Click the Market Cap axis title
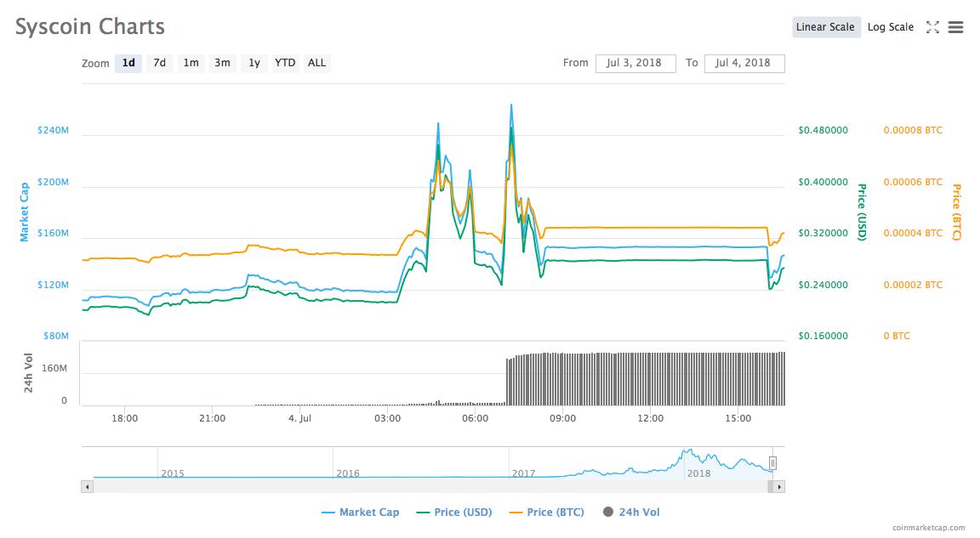Viewport: 980px width, 538px height. click(25, 212)
